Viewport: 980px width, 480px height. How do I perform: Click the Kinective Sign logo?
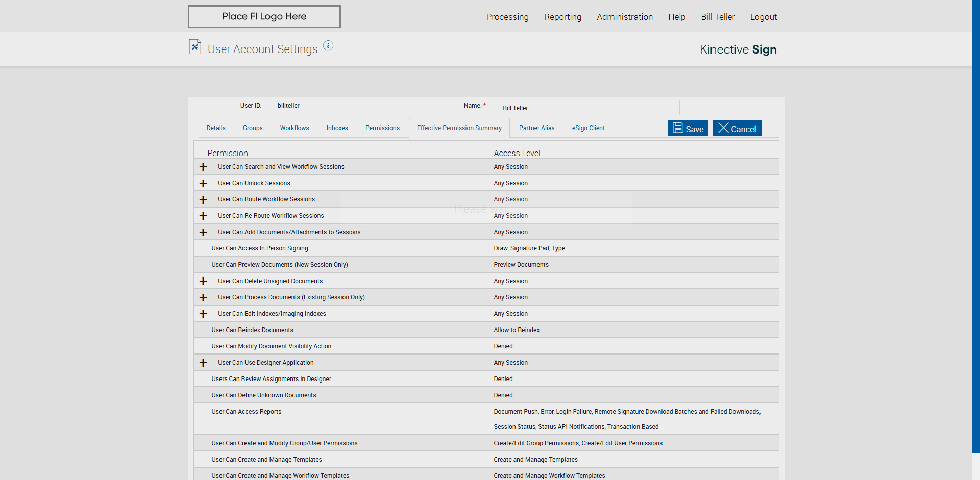[x=738, y=49]
